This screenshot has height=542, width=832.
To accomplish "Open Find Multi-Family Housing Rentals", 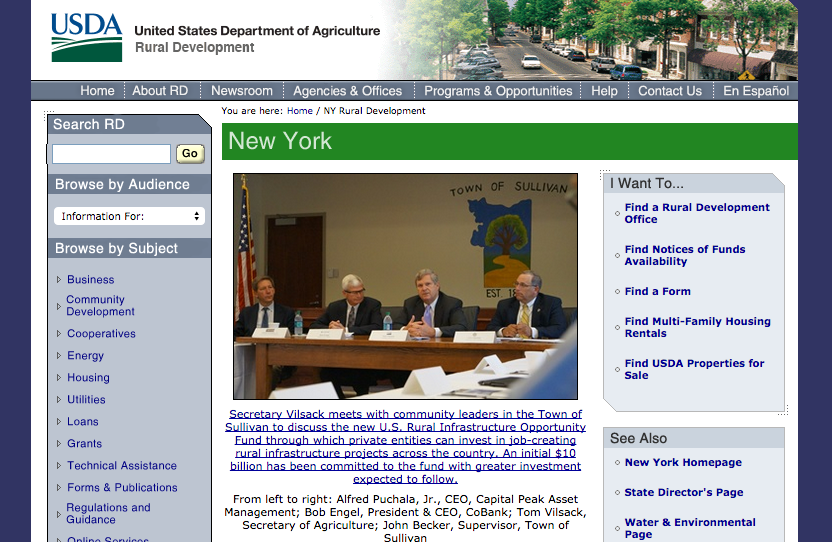I will [697, 328].
